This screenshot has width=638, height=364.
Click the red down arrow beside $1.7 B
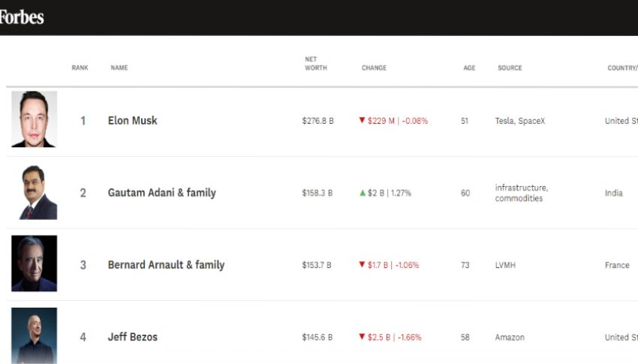click(362, 265)
